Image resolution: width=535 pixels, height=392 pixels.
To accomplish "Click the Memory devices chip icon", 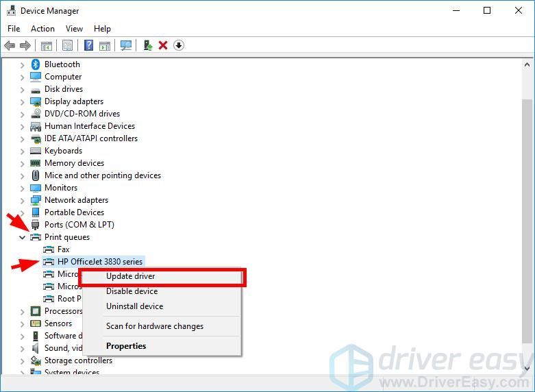I will point(36,163).
